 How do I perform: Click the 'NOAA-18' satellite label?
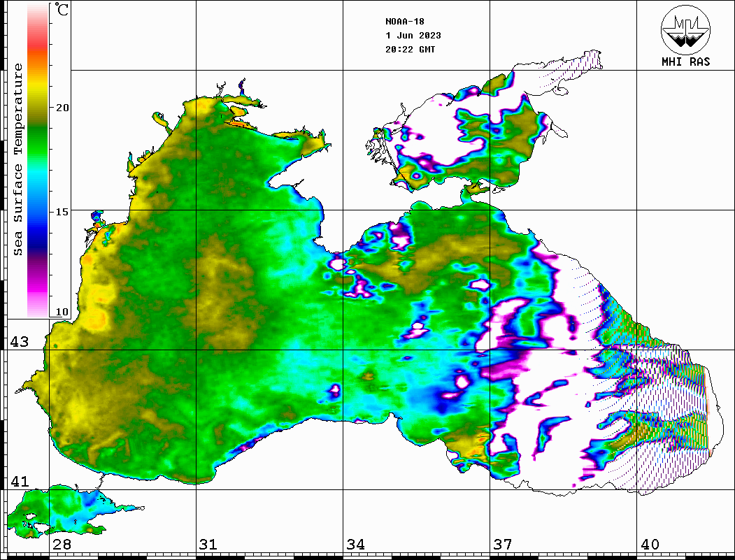pos(404,22)
